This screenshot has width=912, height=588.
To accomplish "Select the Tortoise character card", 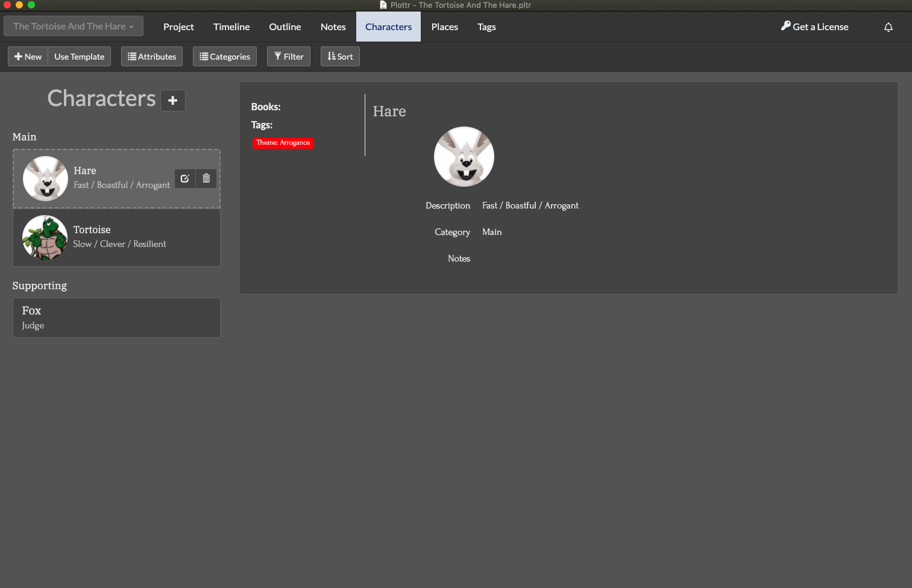I will click(116, 237).
